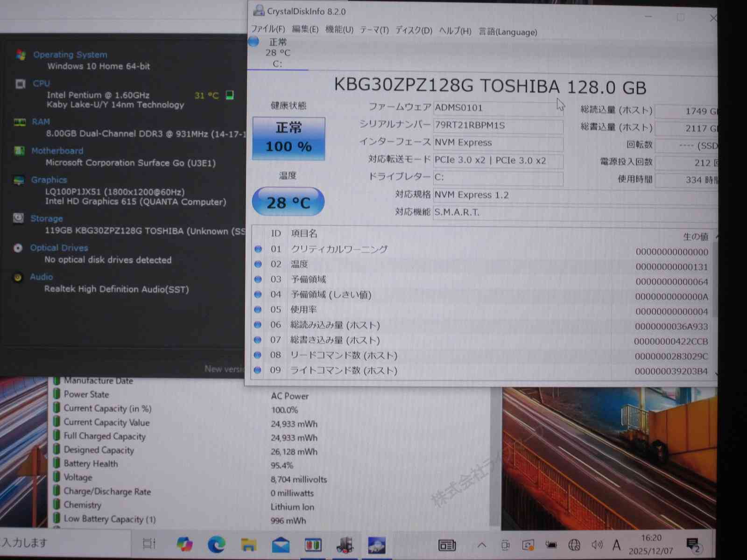Click the 正常 100 % health status button
The width and height of the screenshot is (747, 560).
pyautogui.click(x=289, y=138)
